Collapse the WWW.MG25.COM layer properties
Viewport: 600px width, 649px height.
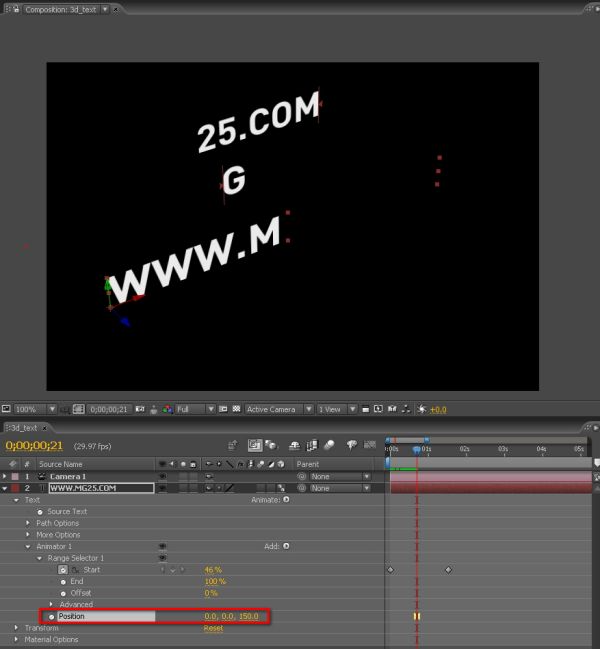click(5, 488)
